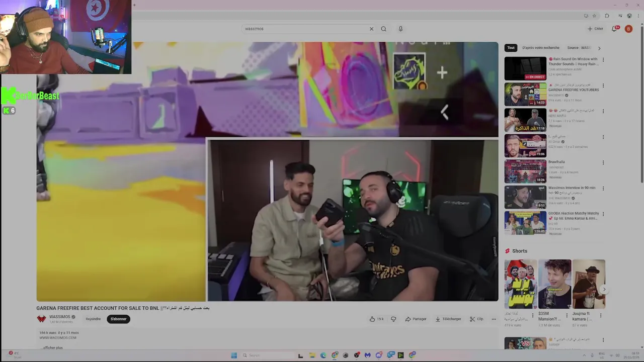Click the main video player
Image resolution: width=644 pixels, height=362 pixels.
267,171
